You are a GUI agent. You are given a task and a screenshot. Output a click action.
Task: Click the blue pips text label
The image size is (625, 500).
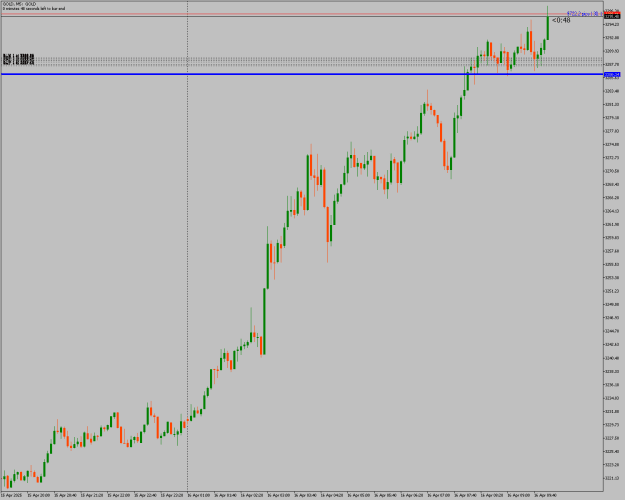585,14
